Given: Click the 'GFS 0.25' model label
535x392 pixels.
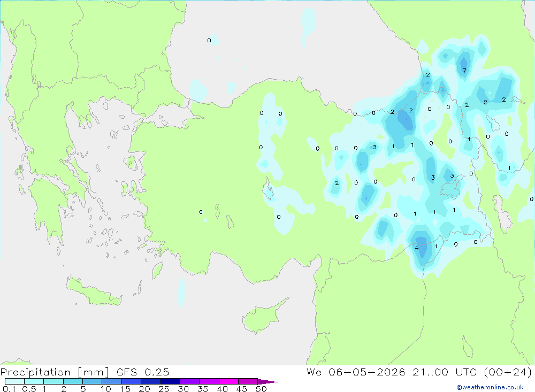Looking at the screenshot, I should [143, 372].
